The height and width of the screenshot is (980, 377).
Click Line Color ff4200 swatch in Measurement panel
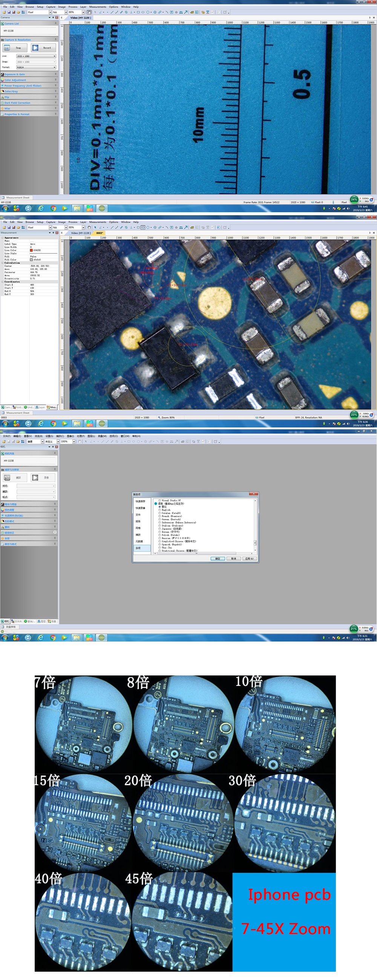pyautogui.click(x=31, y=250)
